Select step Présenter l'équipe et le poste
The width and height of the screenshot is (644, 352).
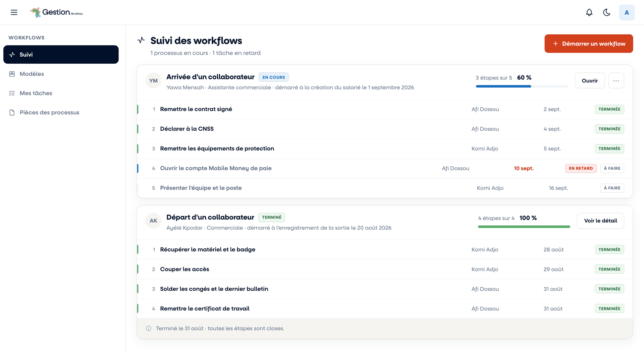[x=385, y=188]
